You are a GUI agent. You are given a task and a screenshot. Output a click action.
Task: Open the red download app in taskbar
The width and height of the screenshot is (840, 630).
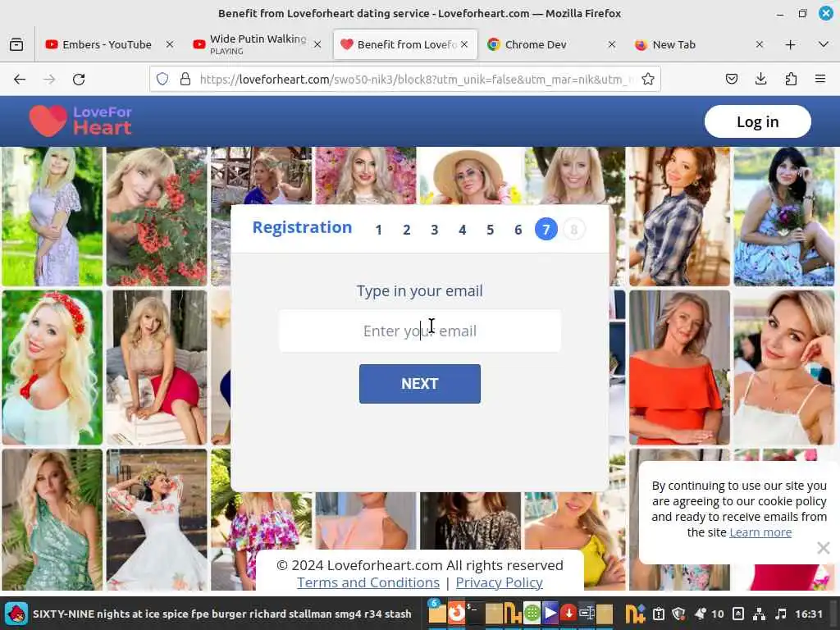coord(568,613)
